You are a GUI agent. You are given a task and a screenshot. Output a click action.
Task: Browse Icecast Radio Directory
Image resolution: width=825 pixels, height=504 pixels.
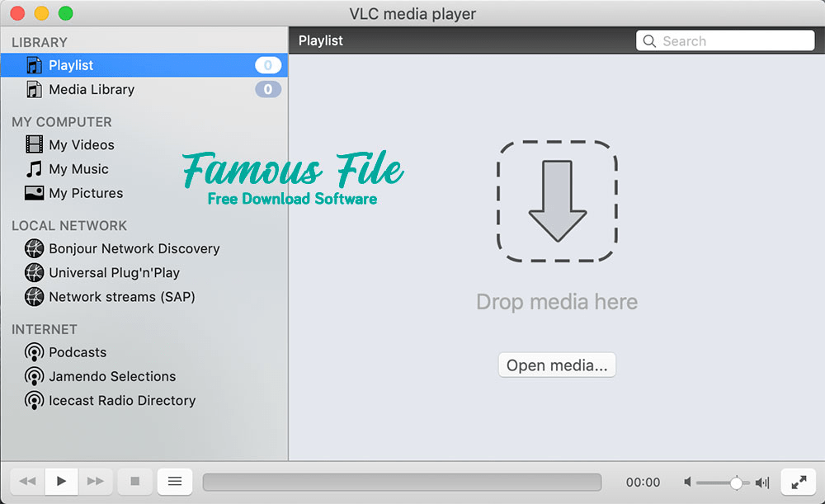click(x=121, y=401)
